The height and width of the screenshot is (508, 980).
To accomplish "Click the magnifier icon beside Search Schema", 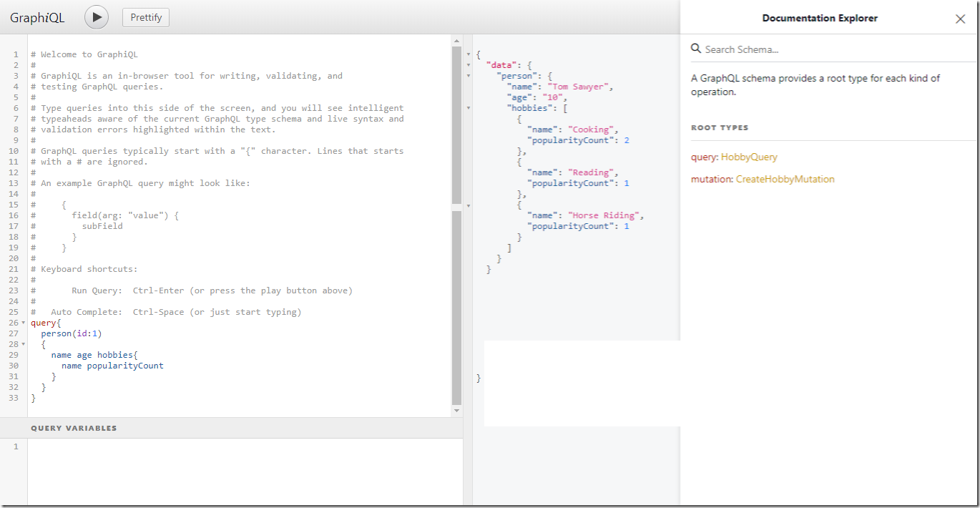I will 695,49.
